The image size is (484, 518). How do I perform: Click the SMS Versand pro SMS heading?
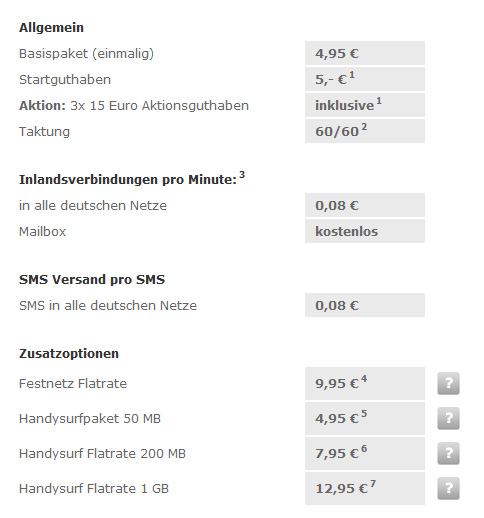pos(92,280)
